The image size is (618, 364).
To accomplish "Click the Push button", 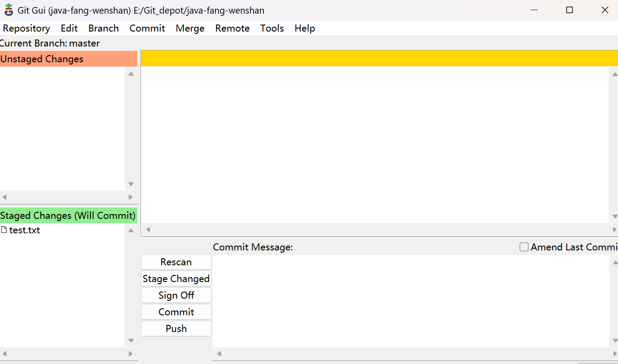I will click(176, 328).
